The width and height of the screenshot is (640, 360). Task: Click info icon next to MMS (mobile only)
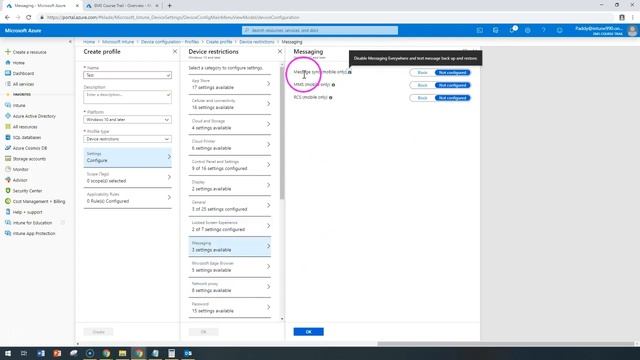[x=333, y=85]
